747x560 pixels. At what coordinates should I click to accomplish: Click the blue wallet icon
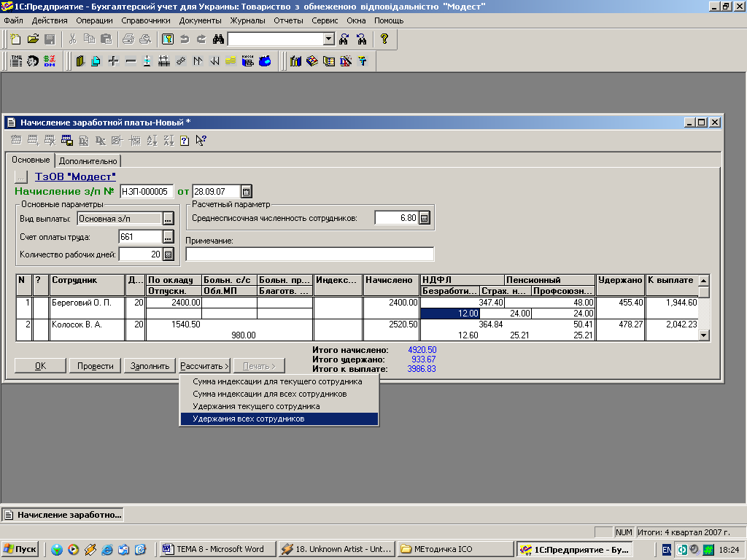pos(265,61)
